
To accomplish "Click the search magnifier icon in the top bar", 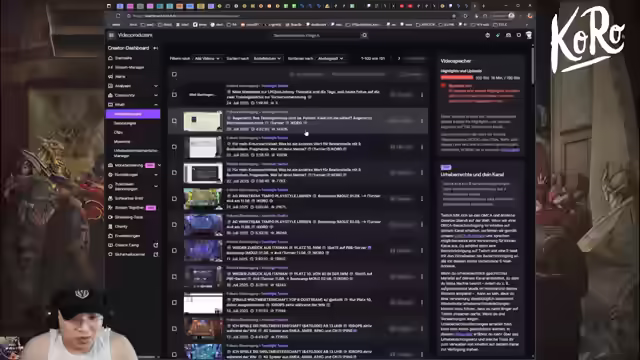I will (x=364, y=36).
